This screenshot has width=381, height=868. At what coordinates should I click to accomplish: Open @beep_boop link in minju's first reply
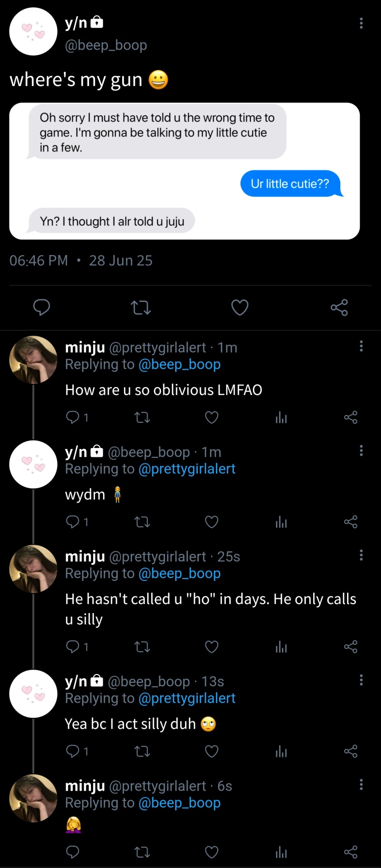tap(180, 364)
